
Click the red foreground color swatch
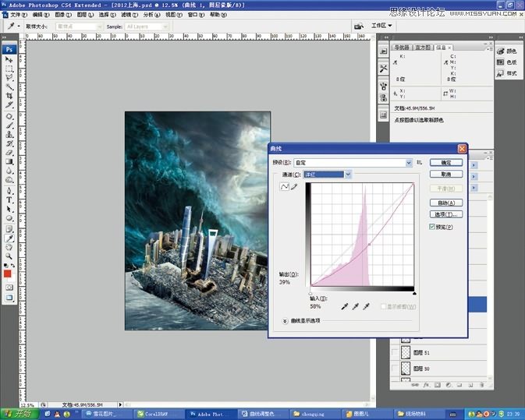[x=7, y=274]
